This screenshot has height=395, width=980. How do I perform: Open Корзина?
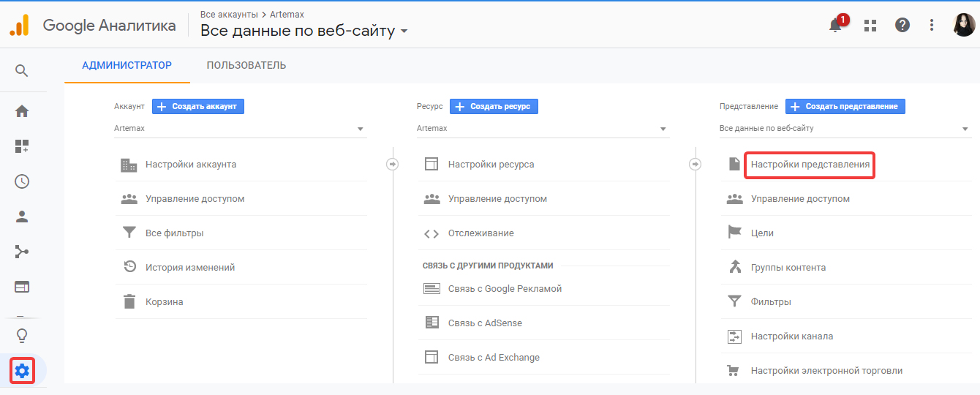165,302
